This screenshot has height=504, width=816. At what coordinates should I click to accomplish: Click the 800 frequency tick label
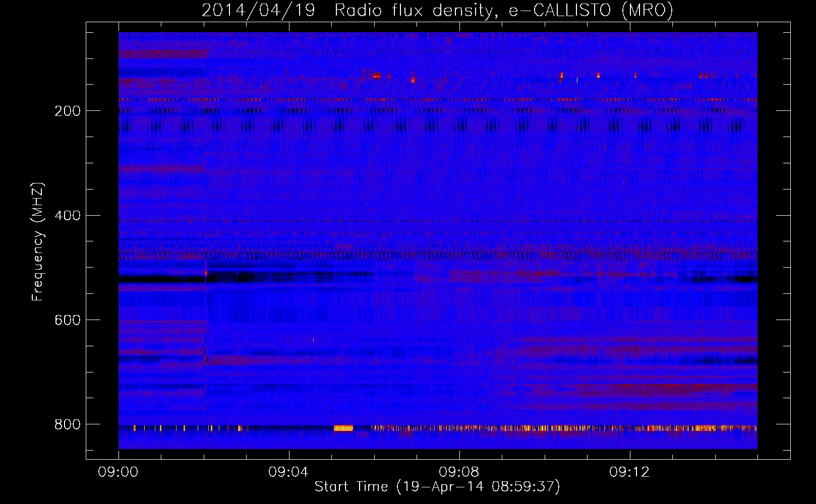68,425
